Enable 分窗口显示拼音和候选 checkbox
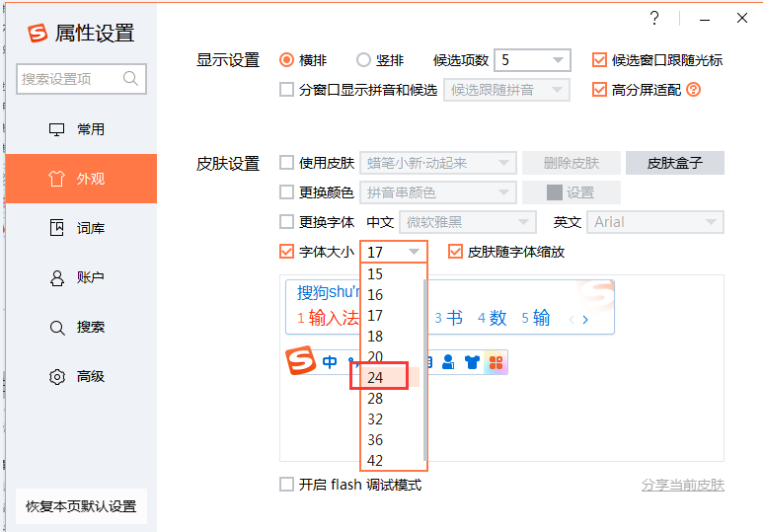Image resolution: width=763 pixels, height=532 pixels. click(286, 90)
